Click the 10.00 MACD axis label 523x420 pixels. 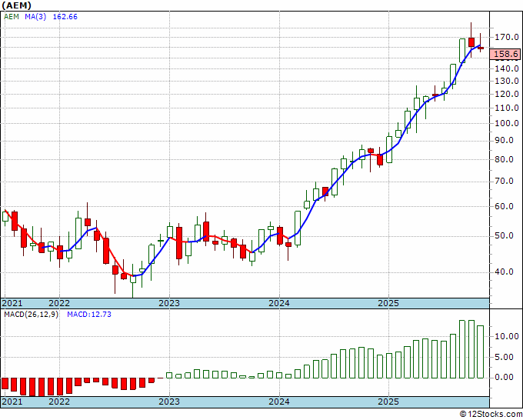pyautogui.click(x=506, y=336)
